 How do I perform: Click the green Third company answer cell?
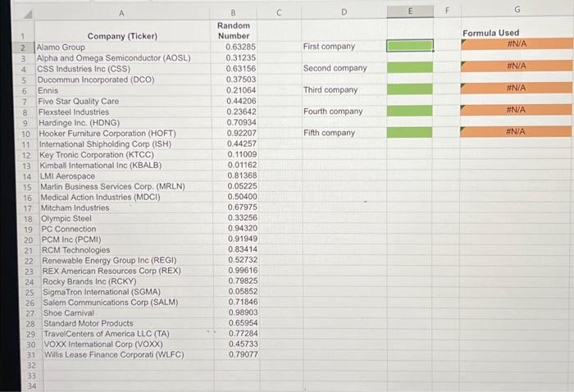click(410, 89)
